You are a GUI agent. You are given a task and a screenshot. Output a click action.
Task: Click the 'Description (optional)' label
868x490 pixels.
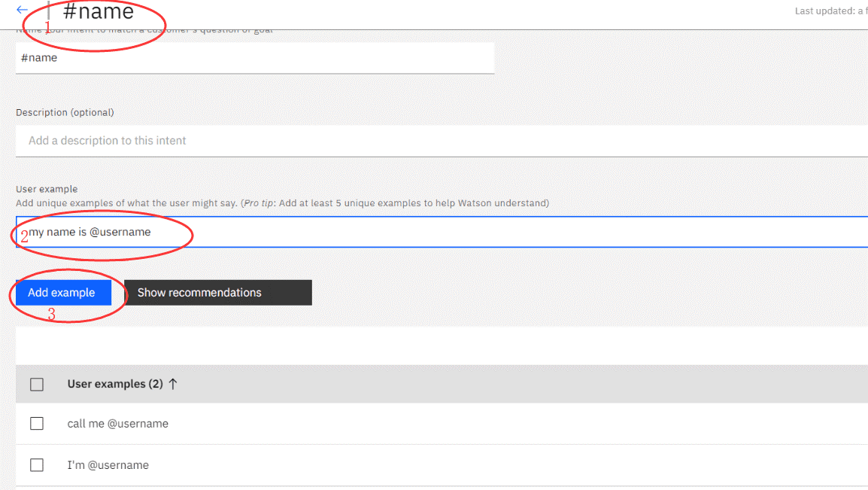pyautogui.click(x=65, y=112)
